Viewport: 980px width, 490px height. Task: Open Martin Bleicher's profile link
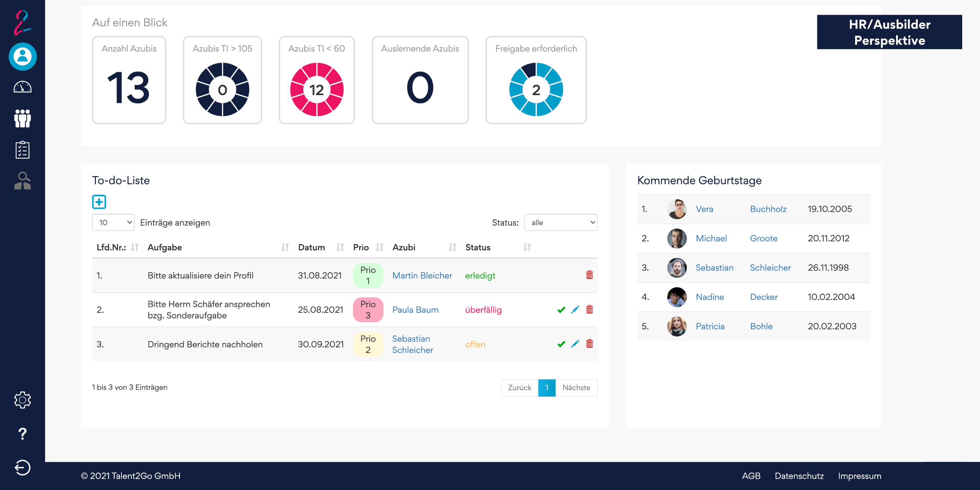[x=422, y=275]
